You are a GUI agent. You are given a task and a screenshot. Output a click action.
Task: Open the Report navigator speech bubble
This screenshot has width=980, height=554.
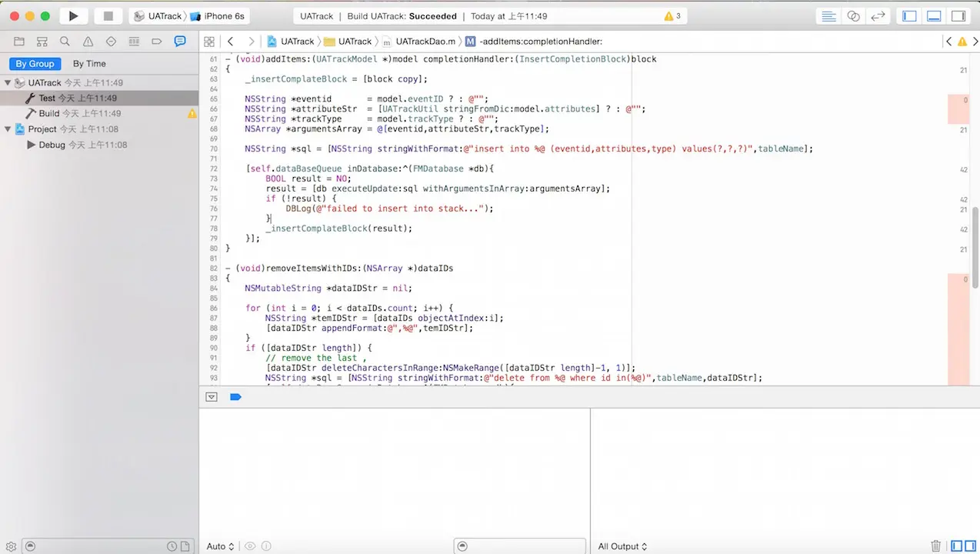(x=180, y=42)
